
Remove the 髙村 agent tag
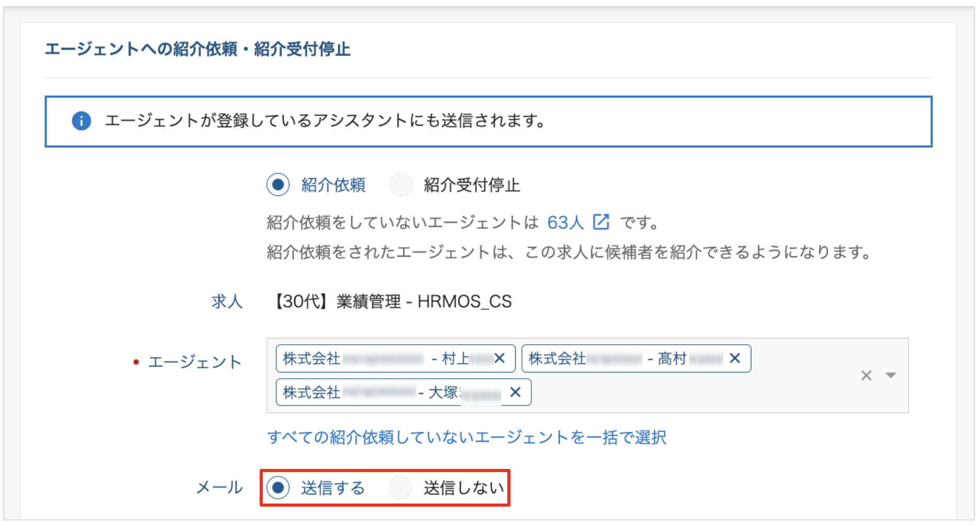click(735, 358)
